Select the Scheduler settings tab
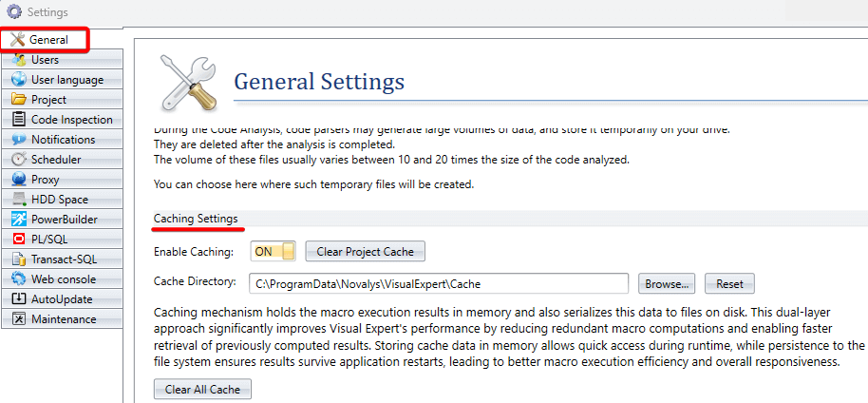The image size is (868, 403). coord(62,159)
